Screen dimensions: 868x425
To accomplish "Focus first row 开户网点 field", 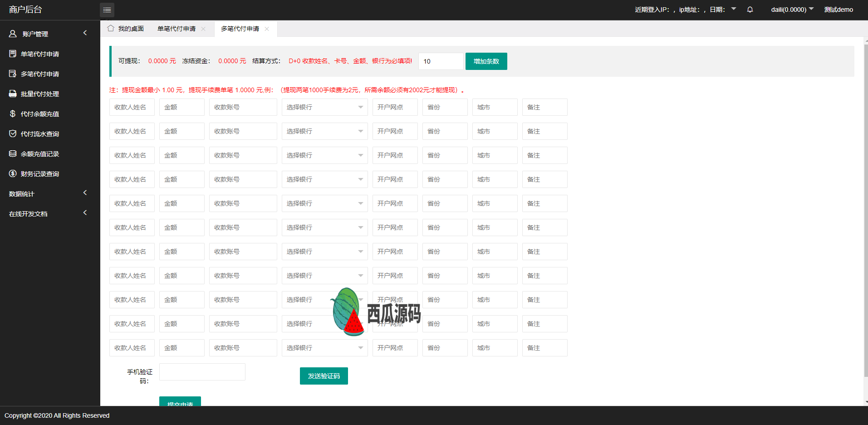I will click(395, 107).
